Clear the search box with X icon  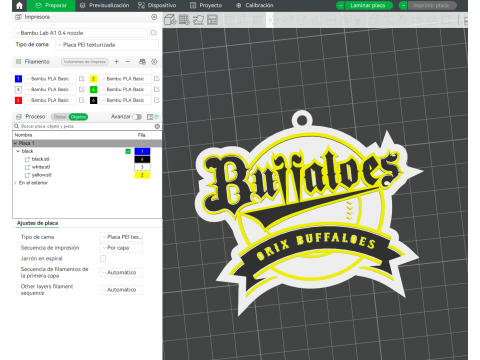click(157, 126)
